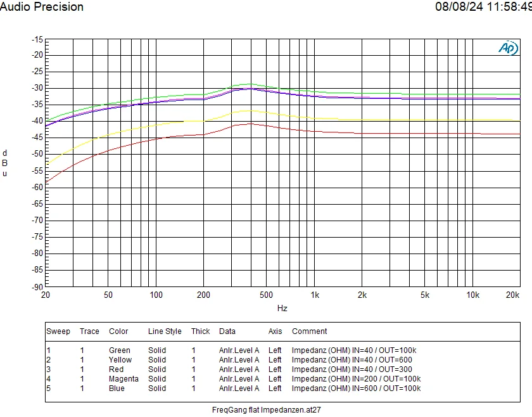The image size is (532, 417).
Task: Click the Audio Precision title text
Action: (42, 7)
